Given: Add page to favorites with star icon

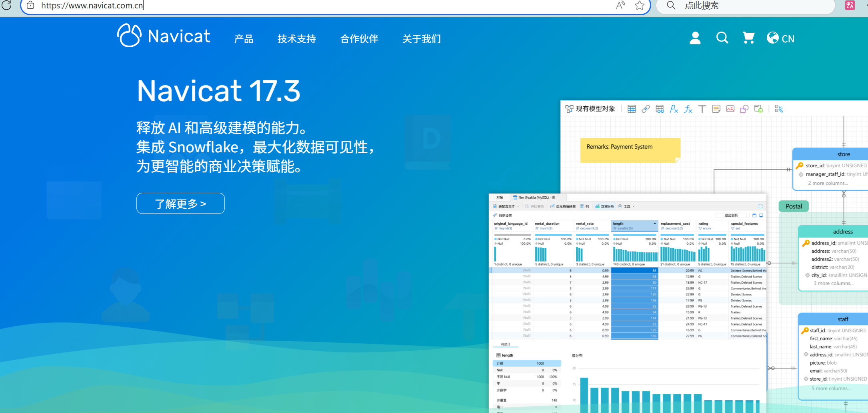Looking at the screenshot, I should click(640, 5).
